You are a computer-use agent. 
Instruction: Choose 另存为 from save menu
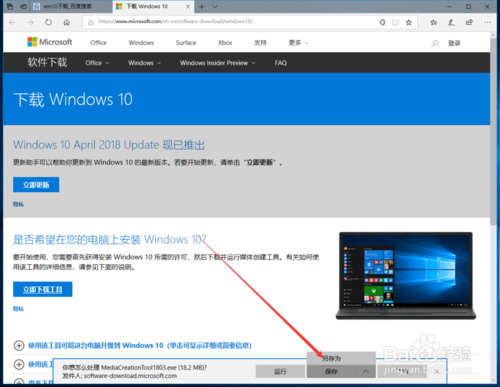coord(341,358)
